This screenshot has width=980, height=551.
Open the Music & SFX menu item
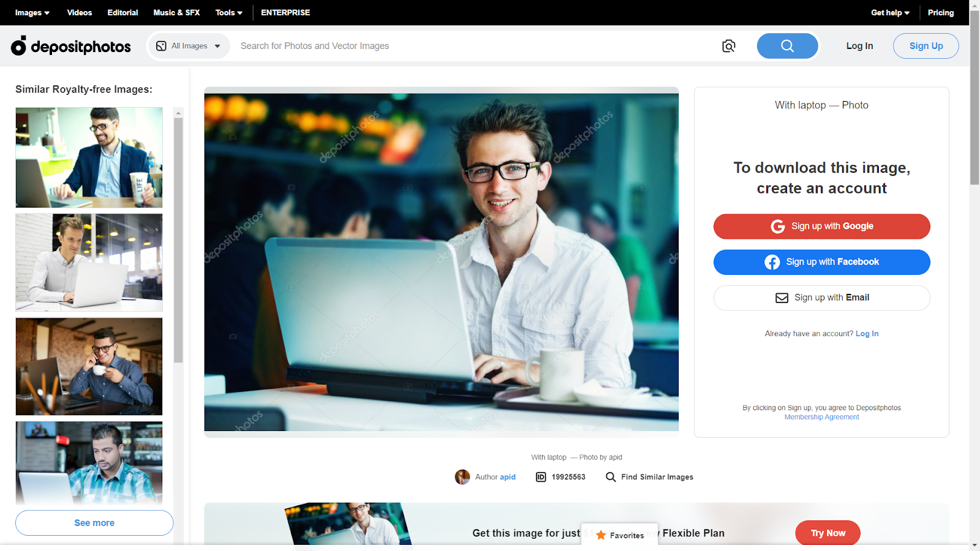click(x=176, y=12)
